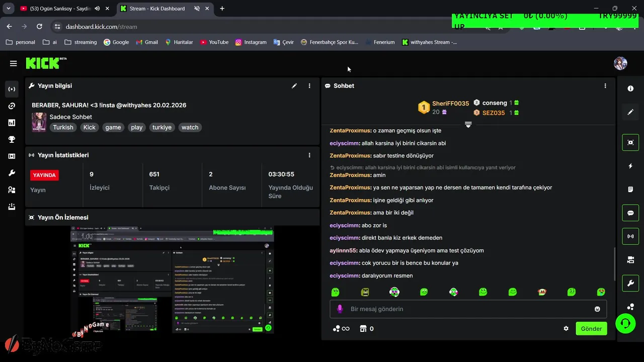Image resolution: width=644 pixels, height=362 pixels.
Task: Insert the first green Kick emote
Action: (335, 292)
